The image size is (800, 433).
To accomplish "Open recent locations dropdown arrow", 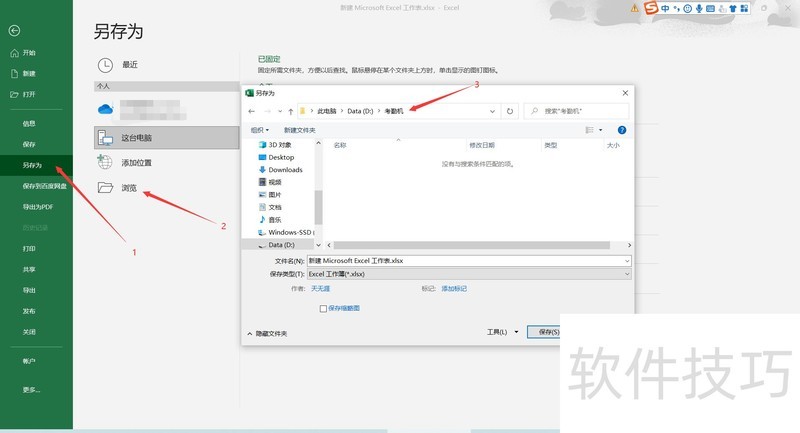I will [x=280, y=111].
